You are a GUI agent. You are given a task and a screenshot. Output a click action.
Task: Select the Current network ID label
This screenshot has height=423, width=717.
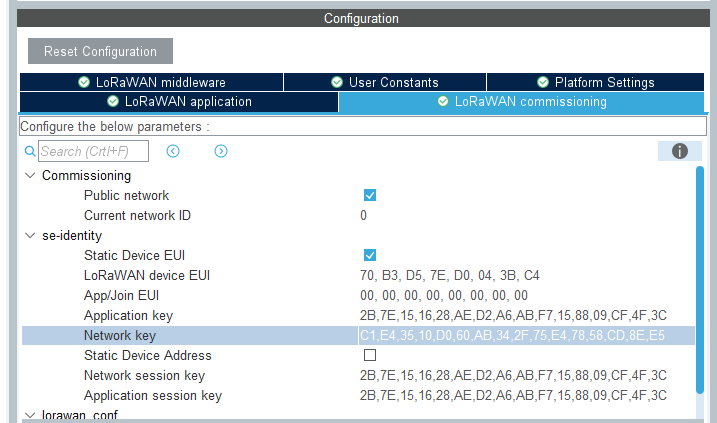point(137,215)
